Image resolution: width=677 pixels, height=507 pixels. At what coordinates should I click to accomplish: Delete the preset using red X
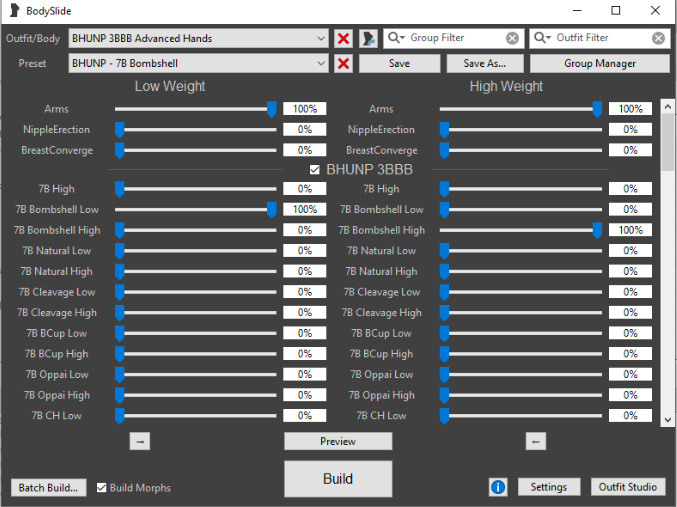[x=343, y=63]
